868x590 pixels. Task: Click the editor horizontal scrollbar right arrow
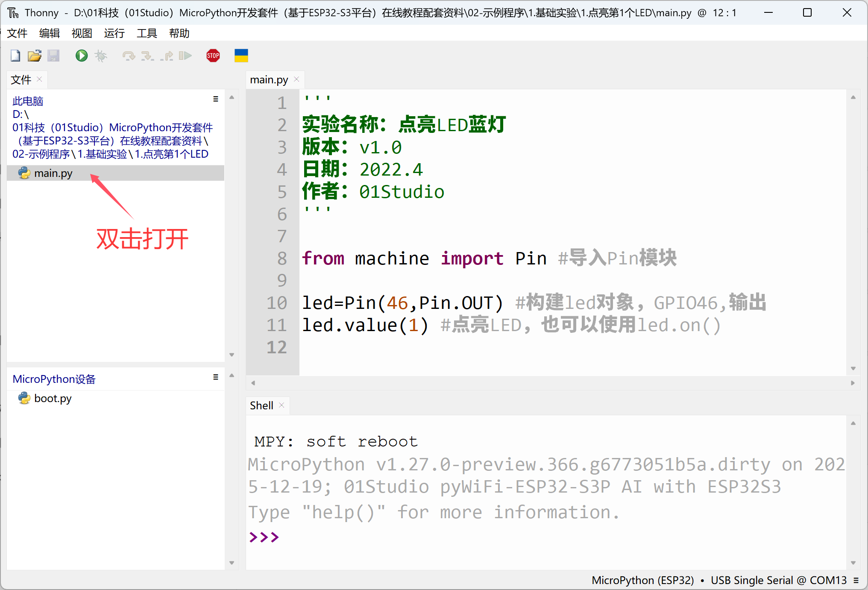pyautogui.click(x=853, y=383)
